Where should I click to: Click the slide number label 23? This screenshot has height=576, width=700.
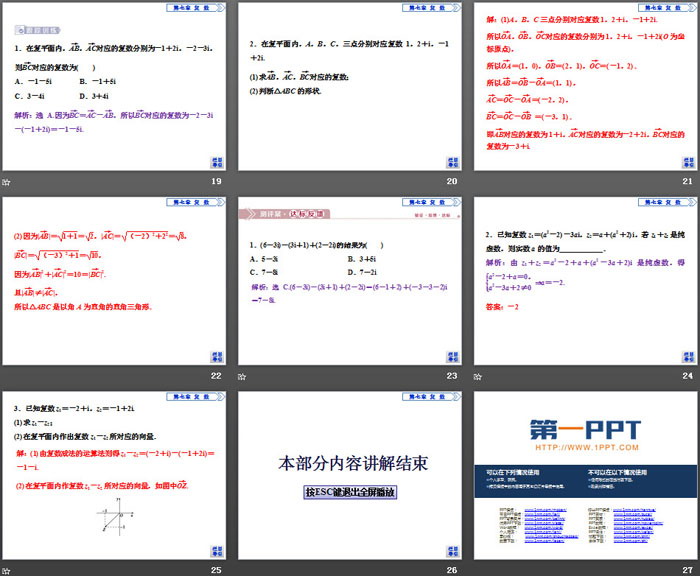point(452,376)
